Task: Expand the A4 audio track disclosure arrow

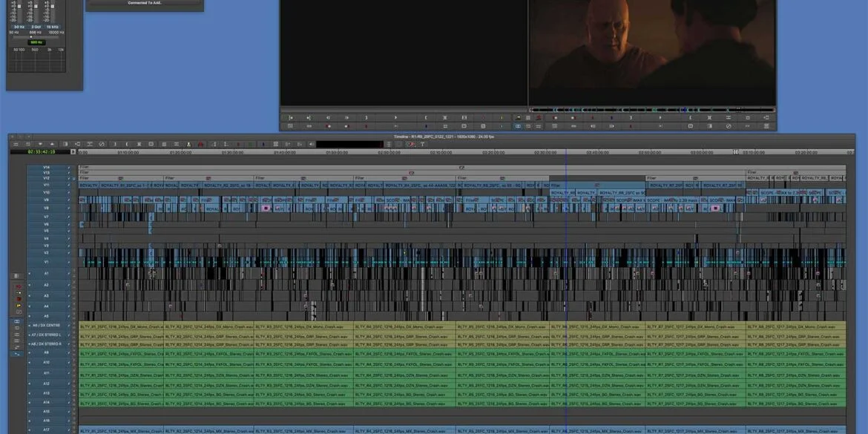Action: [30, 306]
